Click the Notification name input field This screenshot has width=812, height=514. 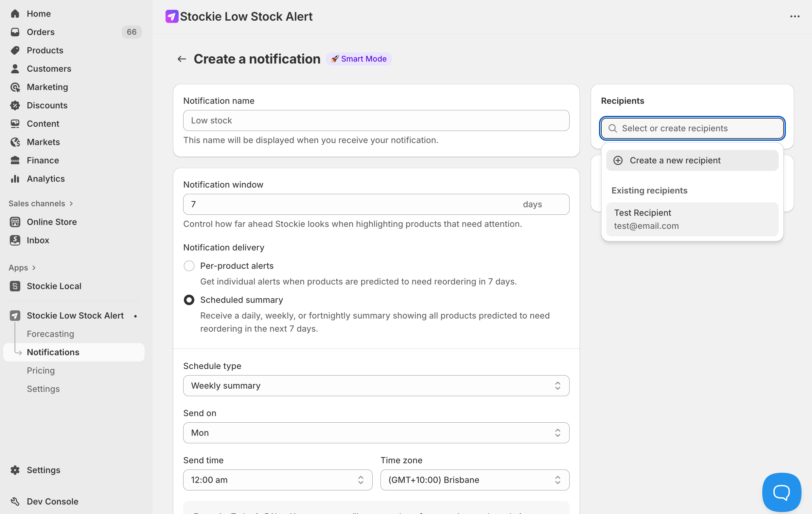coord(376,120)
